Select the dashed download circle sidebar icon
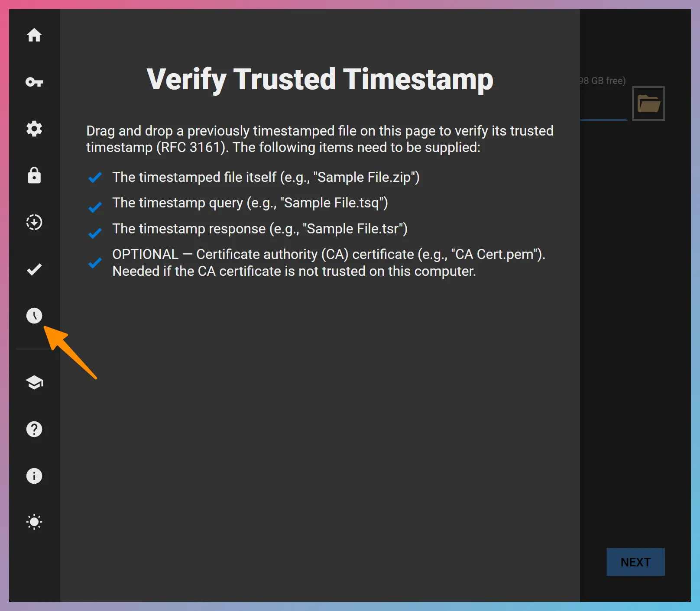This screenshot has height=611, width=700. (x=34, y=222)
